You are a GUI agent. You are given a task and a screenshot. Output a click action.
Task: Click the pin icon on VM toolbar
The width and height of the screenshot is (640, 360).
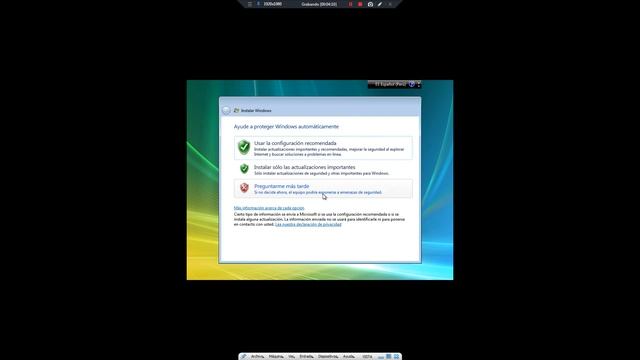(243, 357)
